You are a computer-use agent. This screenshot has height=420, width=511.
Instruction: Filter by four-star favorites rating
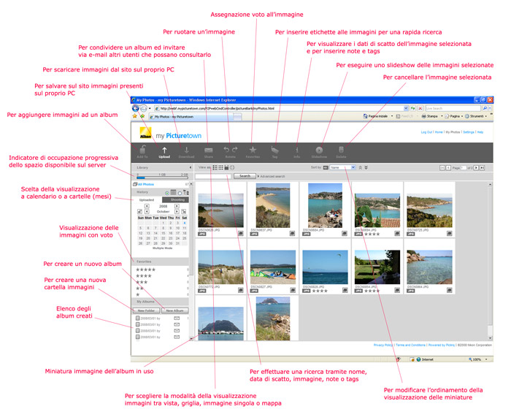144,276
